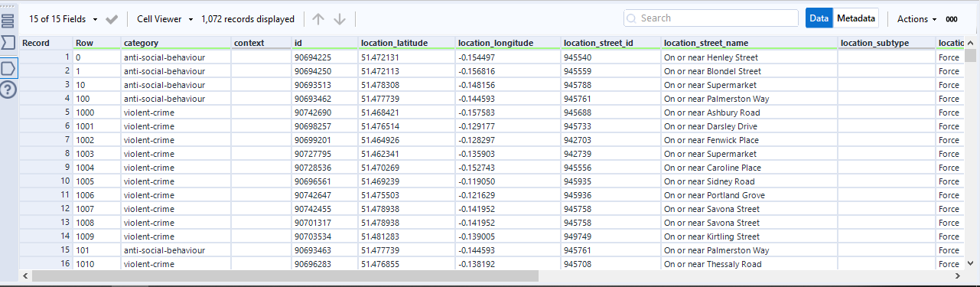The image size is (980, 287).
Task: Click the context column header
Action: [261, 43]
